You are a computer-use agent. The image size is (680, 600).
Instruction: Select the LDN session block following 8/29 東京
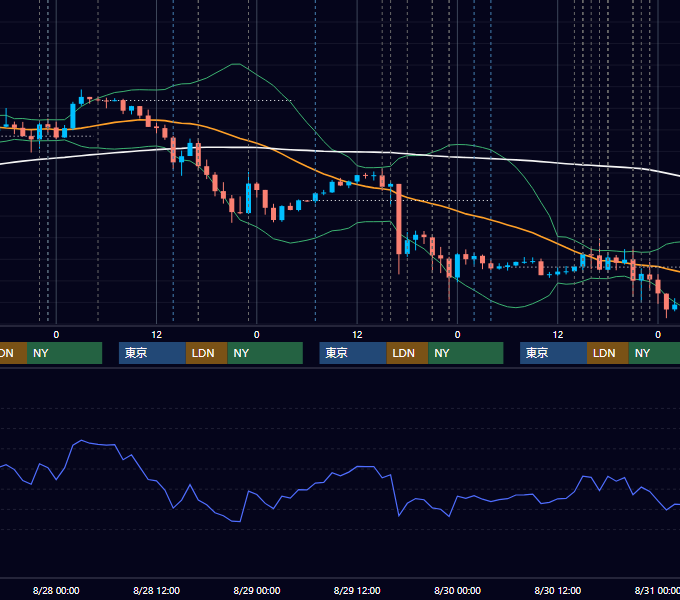point(407,353)
